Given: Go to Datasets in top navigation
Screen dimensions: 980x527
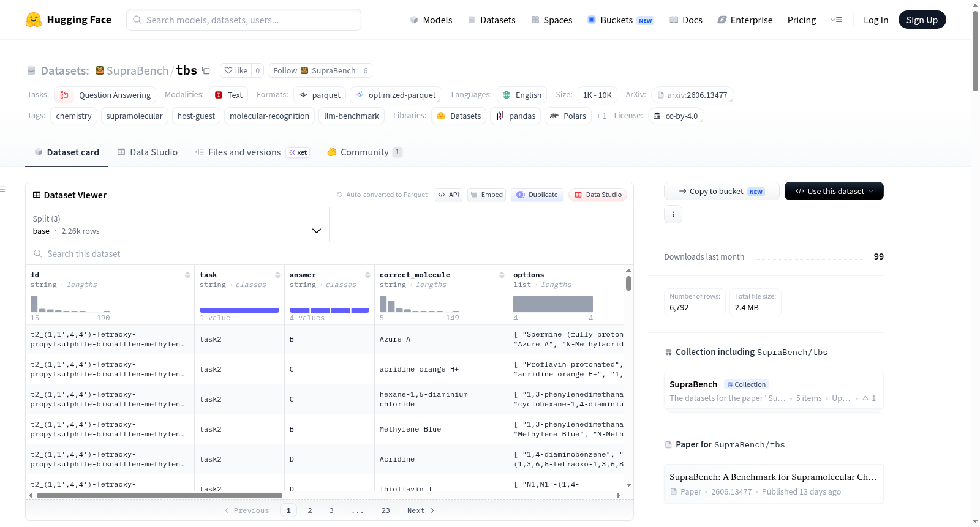Looking at the screenshot, I should click(x=492, y=20).
